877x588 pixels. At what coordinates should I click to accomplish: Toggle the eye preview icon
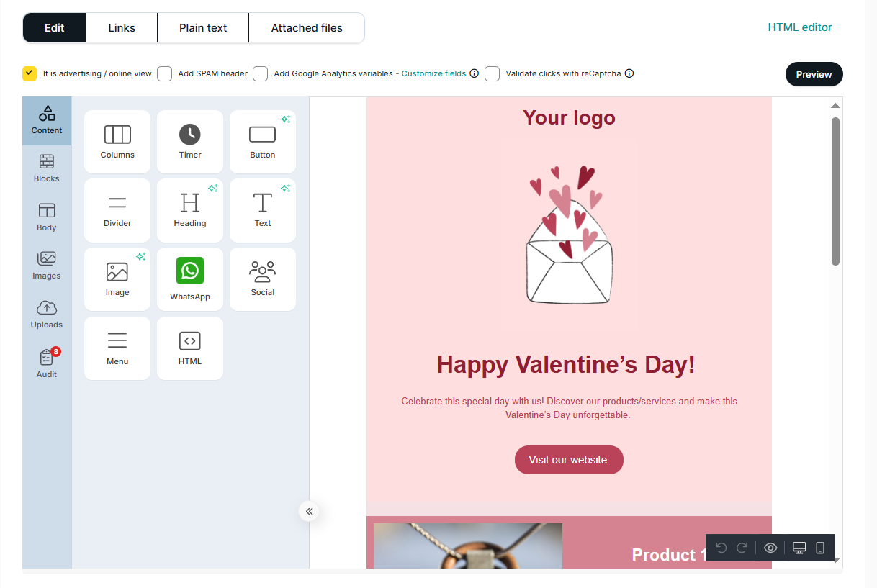[x=770, y=548]
